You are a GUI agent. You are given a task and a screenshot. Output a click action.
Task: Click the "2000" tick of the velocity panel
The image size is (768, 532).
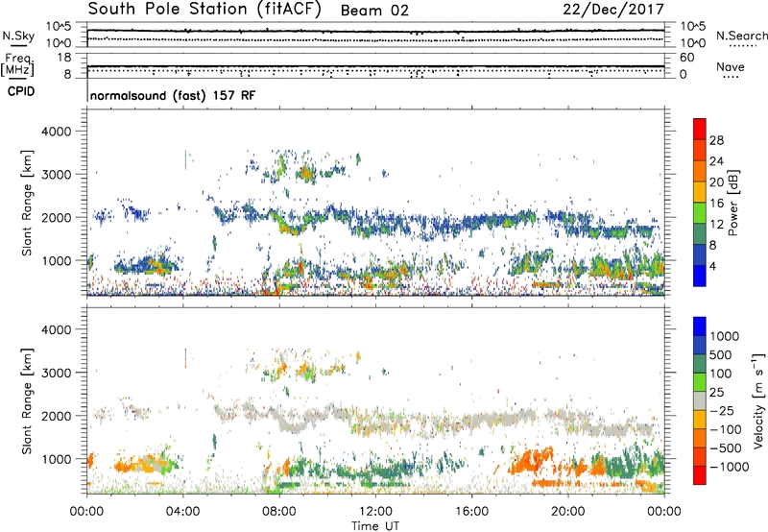tap(56, 416)
